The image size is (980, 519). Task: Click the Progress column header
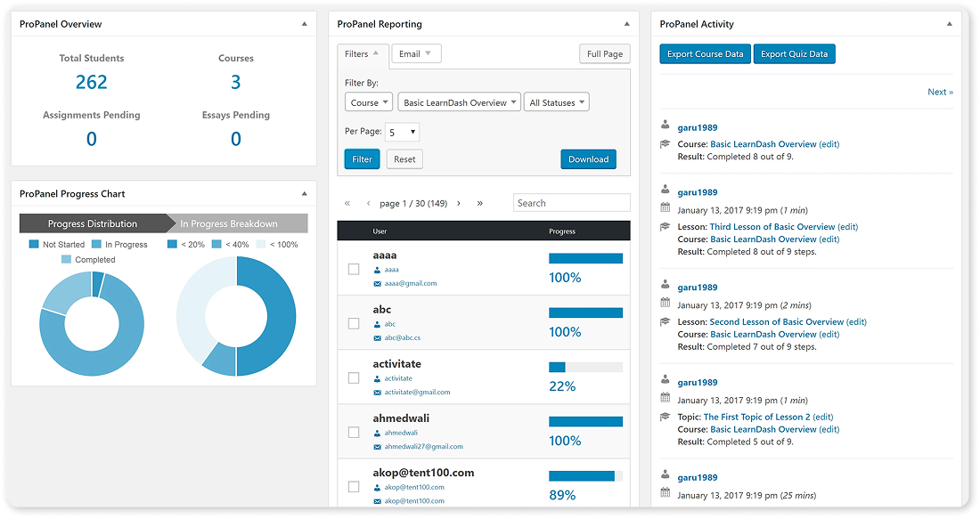pyautogui.click(x=562, y=231)
